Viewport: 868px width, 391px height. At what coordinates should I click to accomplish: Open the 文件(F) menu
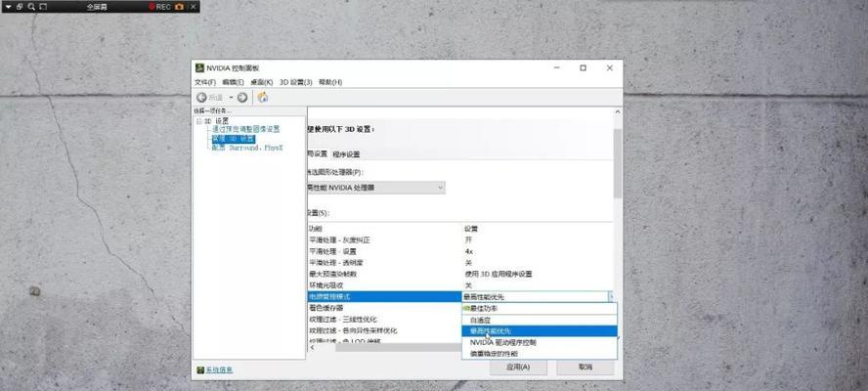pyautogui.click(x=205, y=82)
